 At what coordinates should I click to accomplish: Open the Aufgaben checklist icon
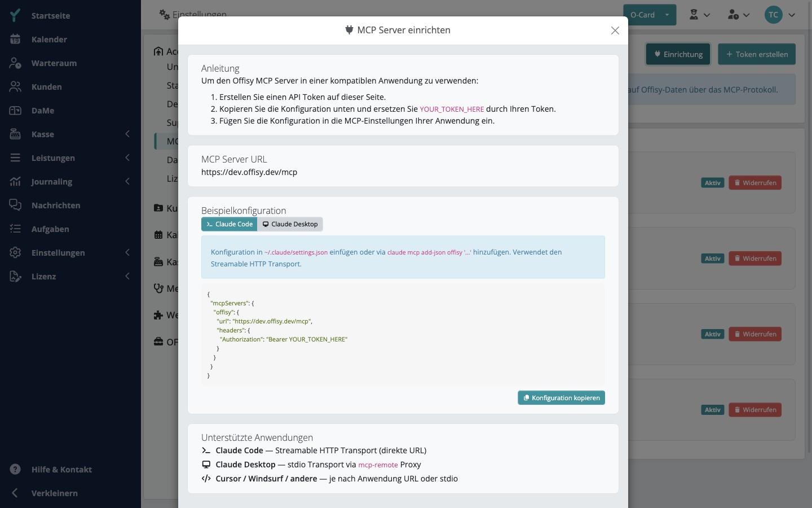coord(15,229)
